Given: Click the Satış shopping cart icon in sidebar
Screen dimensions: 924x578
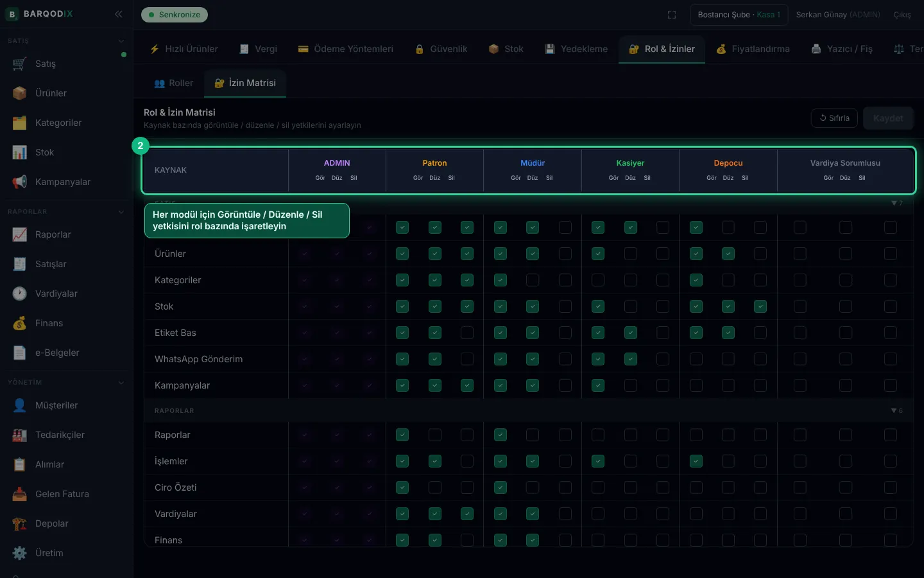Looking at the screenshot, I should [20, 64].
